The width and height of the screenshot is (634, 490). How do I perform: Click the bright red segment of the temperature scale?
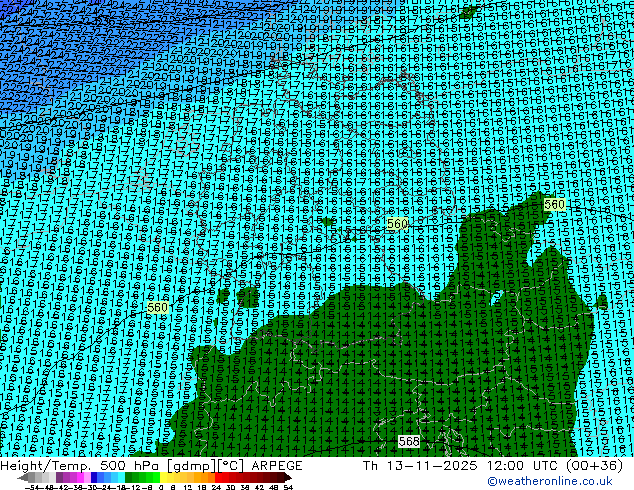[x=218, y=477]
